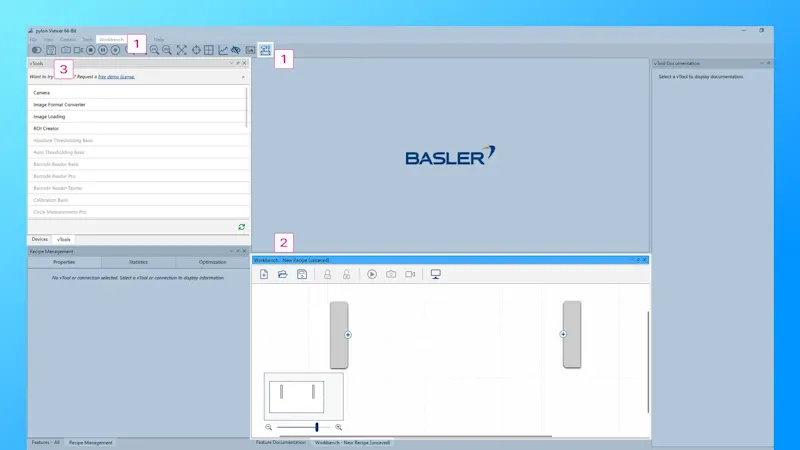800x450 pixels.
Task: Click the closed padlock icon in the Workbench toolbar
Action: click(x=328, y=274)
